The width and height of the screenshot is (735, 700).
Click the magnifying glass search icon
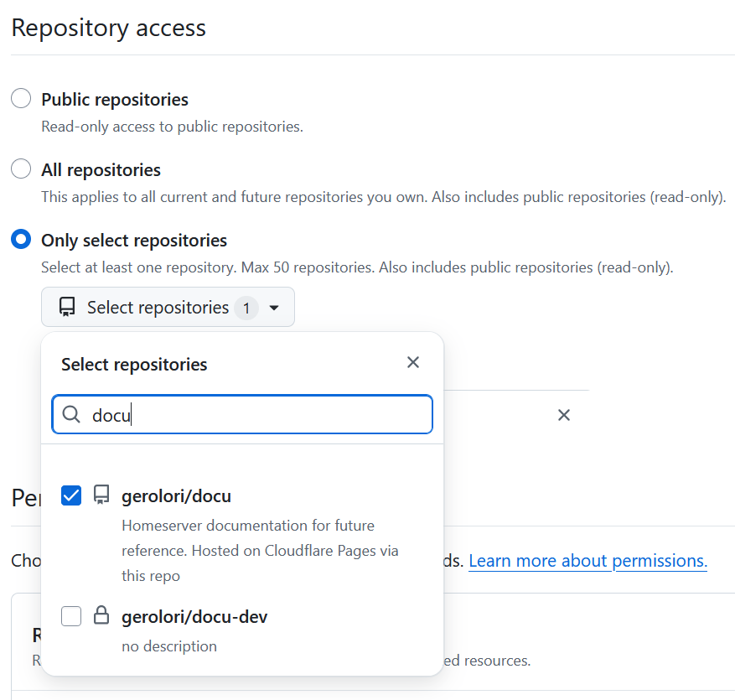click(x=71, y=414)
